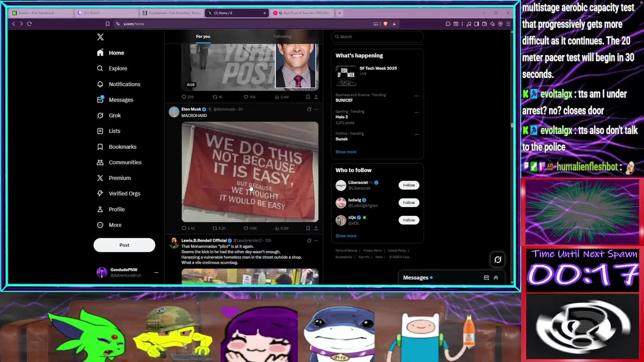
Task: Switch to Kick Dashboard browser tab
Action: tap(40, 13)
